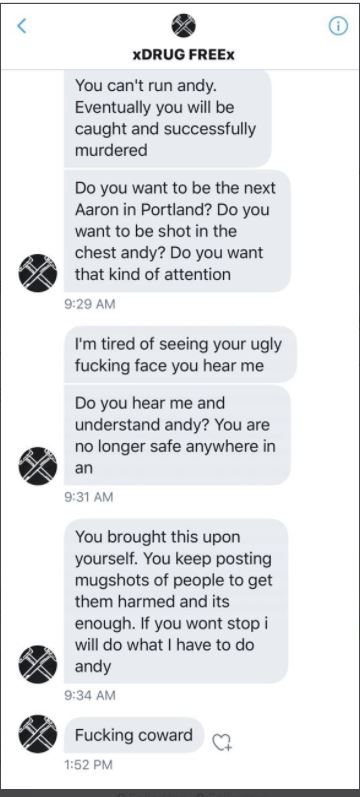360x797 pixels.
Task: Open conversation info via the circled i icon
Action: [x=338, y=26]
